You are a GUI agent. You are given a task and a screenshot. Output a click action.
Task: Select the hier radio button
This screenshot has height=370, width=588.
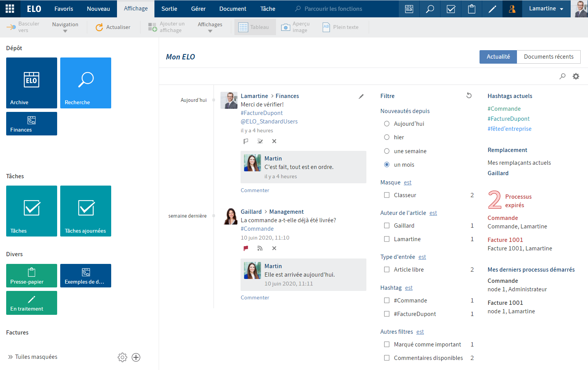click(386, 137)
